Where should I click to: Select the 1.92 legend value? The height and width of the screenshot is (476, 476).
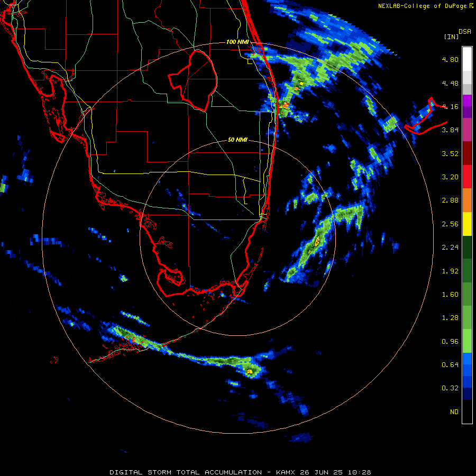(x=450, y=271)
